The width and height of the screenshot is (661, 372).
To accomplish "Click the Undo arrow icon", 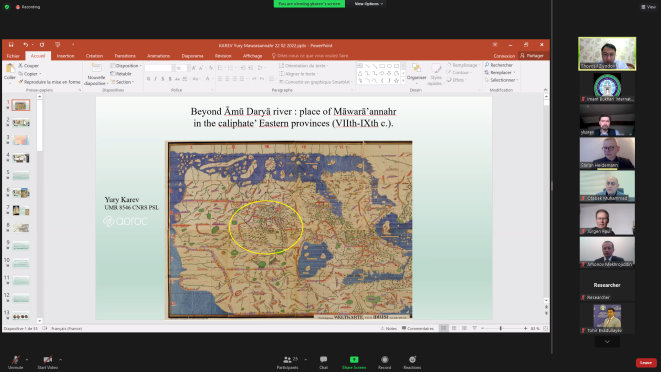I will (25, 45).
